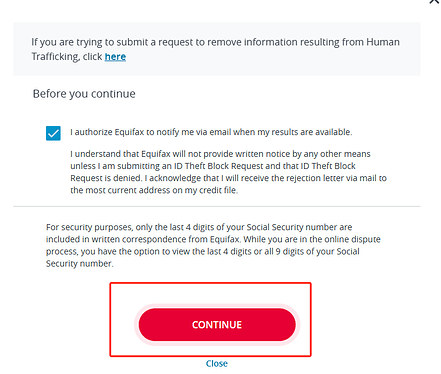The height and width of the screenshot is (374, 441).
Task: Click the 'I authorize Equifax to notify me' label
Action: (x=211, y=132)
